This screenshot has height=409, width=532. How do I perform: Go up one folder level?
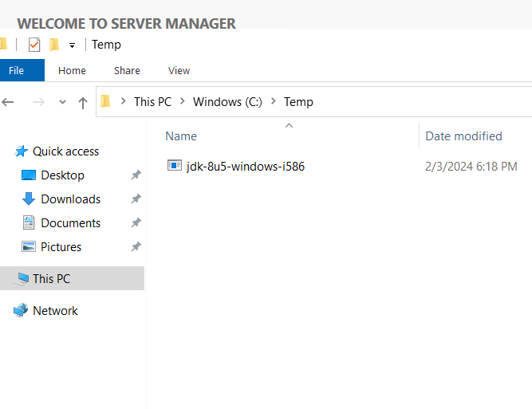pos(83,102)
